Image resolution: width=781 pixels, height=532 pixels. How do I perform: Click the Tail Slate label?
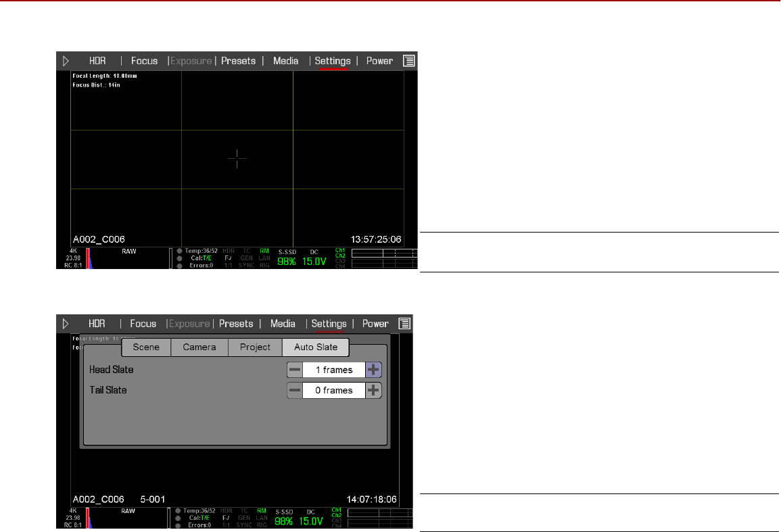click(x=108, y=390)
